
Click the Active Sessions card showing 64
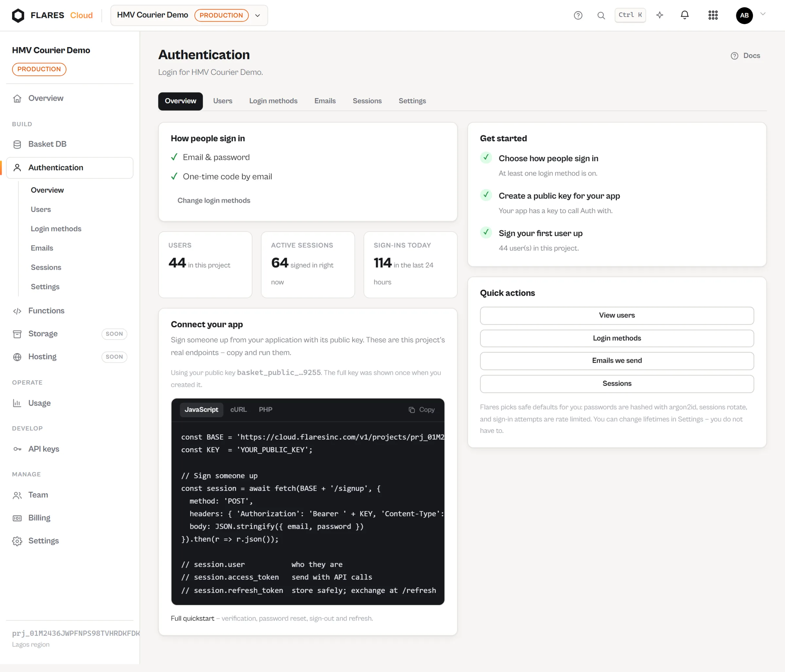[308, 265]
